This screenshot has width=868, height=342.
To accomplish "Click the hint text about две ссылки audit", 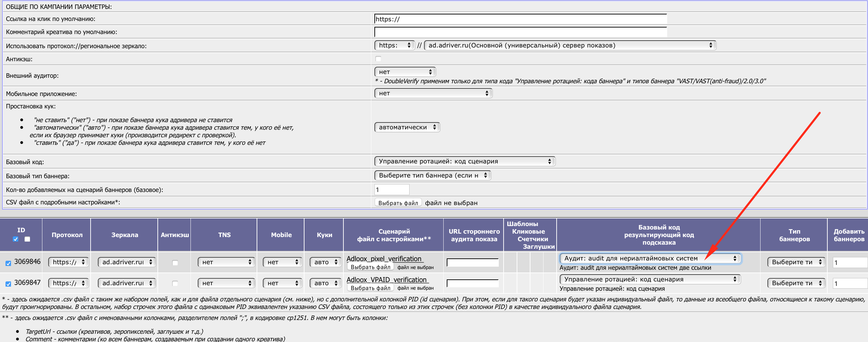I will [x=635, y=268].
